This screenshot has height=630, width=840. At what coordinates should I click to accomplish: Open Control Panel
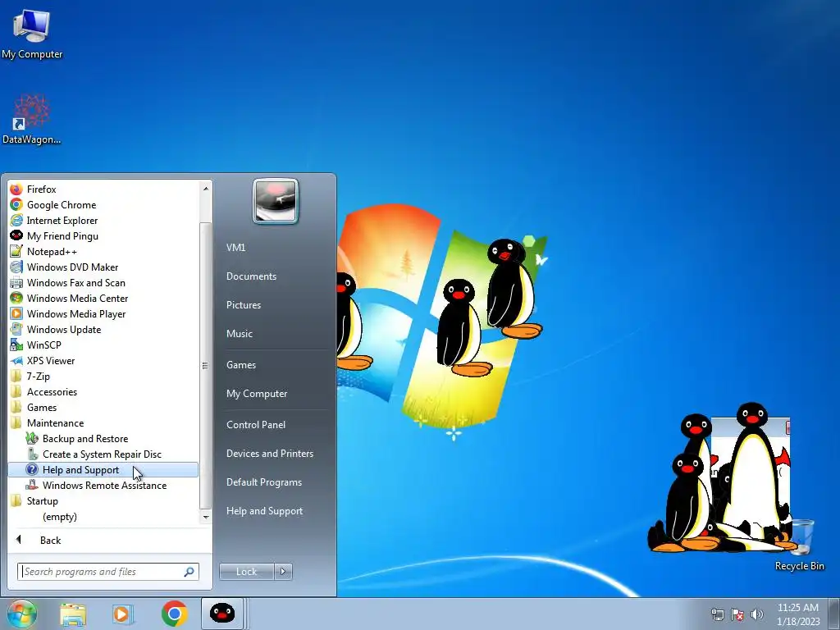click(256, 425)
